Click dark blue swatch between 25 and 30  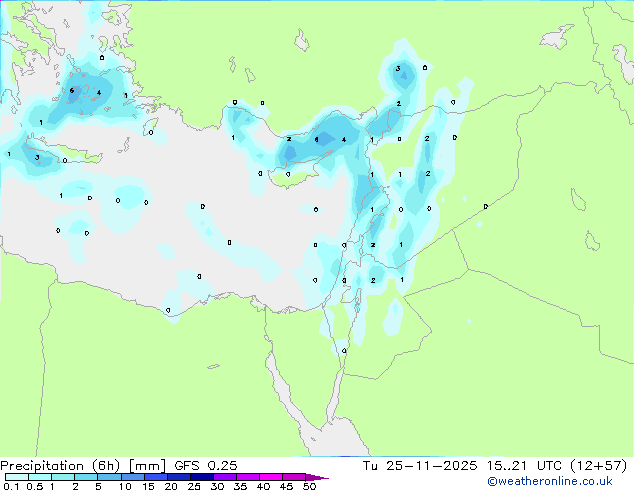(x=202, y=477)
